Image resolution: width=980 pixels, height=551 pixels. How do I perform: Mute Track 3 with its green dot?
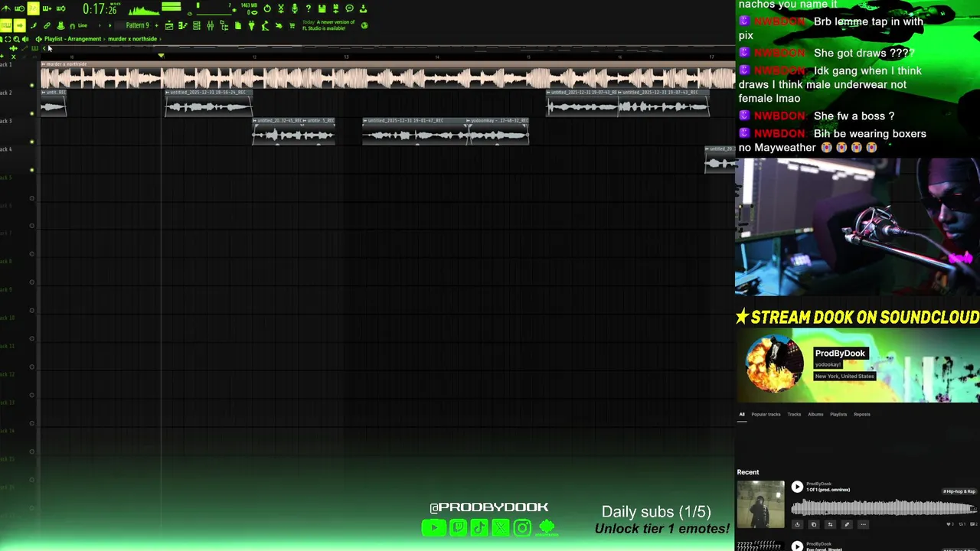31,142
